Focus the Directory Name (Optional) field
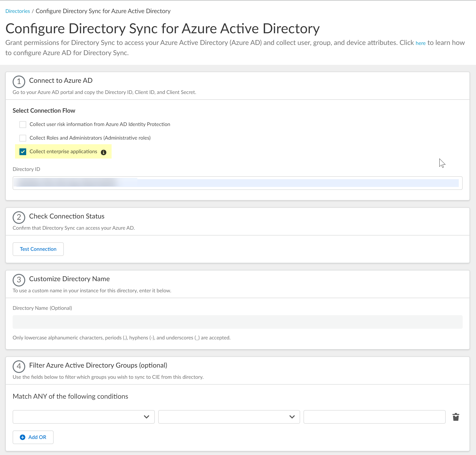Viewport: 476px width, 455px height. pyautogui.click(x=237, y=322)
